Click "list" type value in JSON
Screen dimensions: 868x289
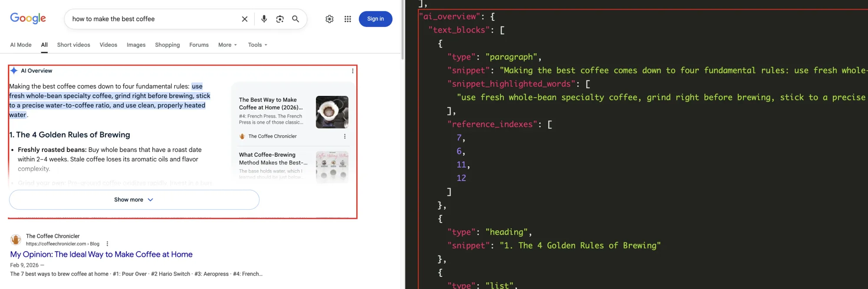coord(499,285)
